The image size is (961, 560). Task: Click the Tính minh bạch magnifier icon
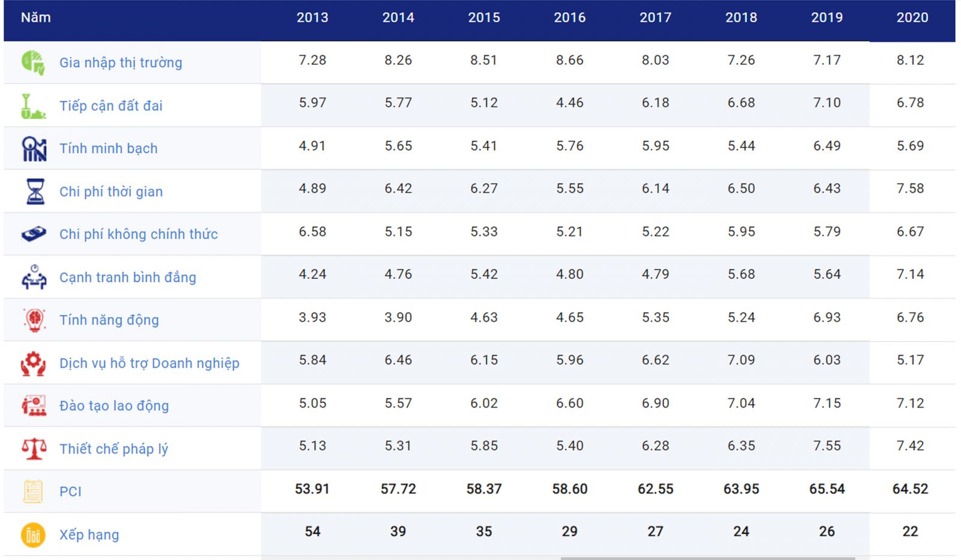click(x=34, y=148)
